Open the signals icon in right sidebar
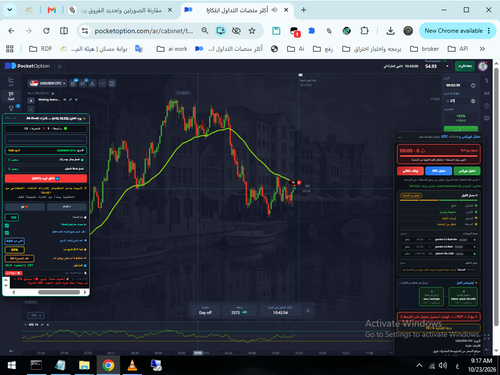Image resolution: width=500 pixels, height=375 pixels. pos(487,93)
